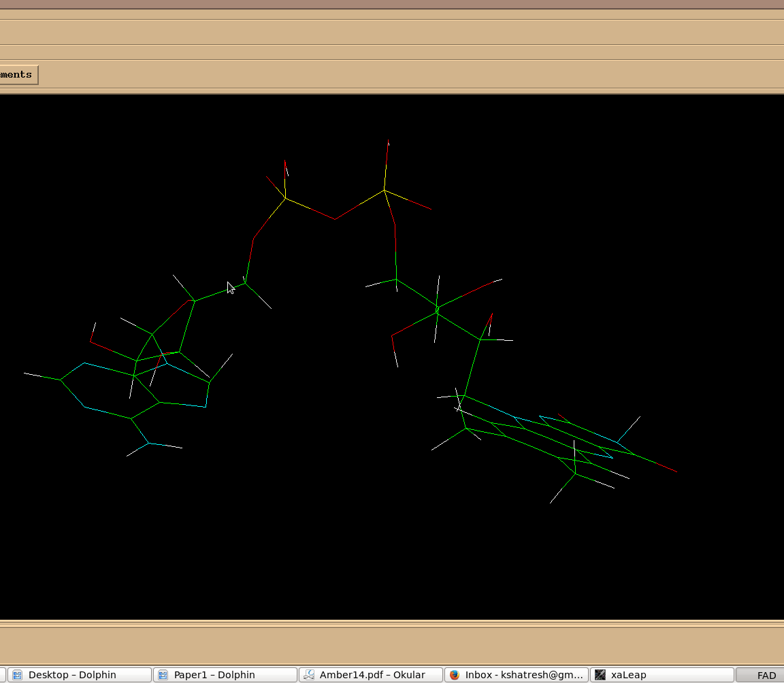Pick the bridging oxygen between the phosphates
The height and width of the screenshot is (683, 784).
[335, 219]
